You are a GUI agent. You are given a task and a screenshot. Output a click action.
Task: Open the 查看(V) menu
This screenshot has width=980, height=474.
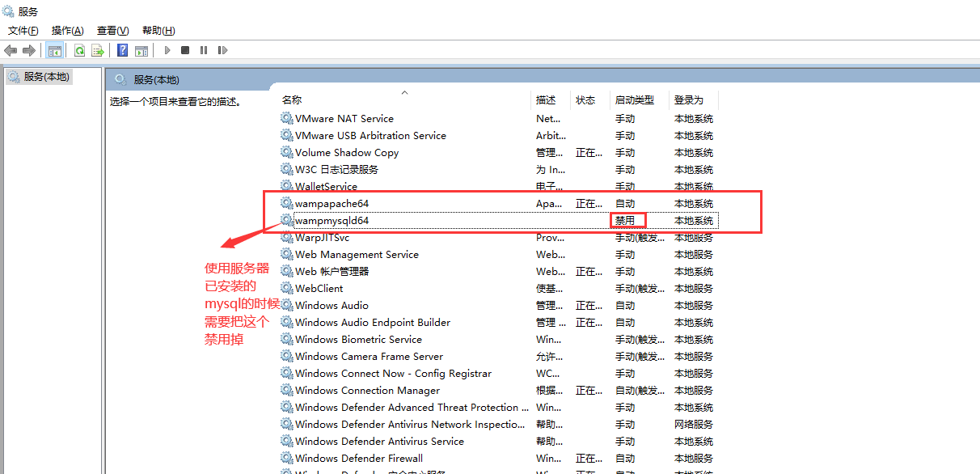pyautogui.click(x=113, y=31)
